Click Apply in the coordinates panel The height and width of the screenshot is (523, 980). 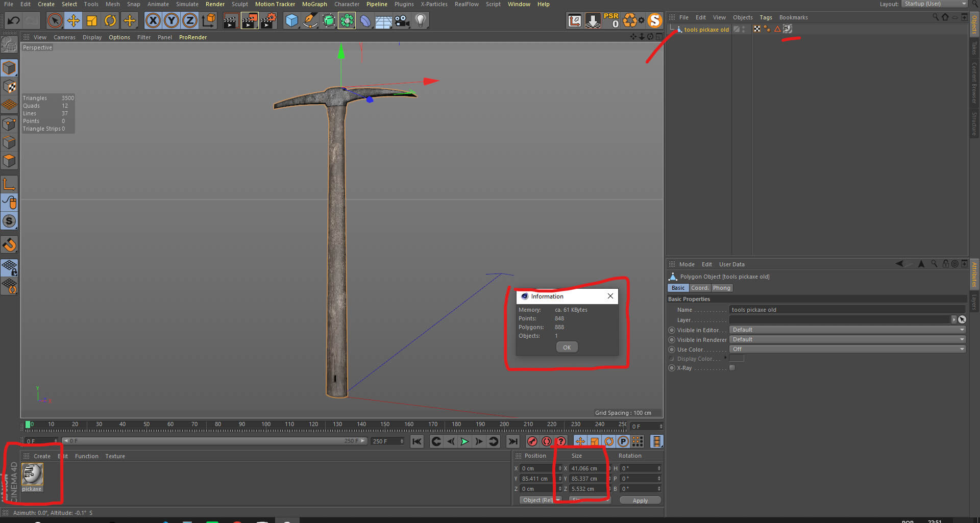640,501
